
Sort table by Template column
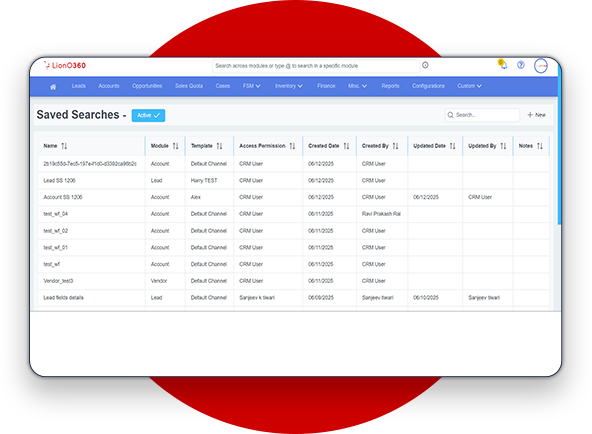click(219, 146)
